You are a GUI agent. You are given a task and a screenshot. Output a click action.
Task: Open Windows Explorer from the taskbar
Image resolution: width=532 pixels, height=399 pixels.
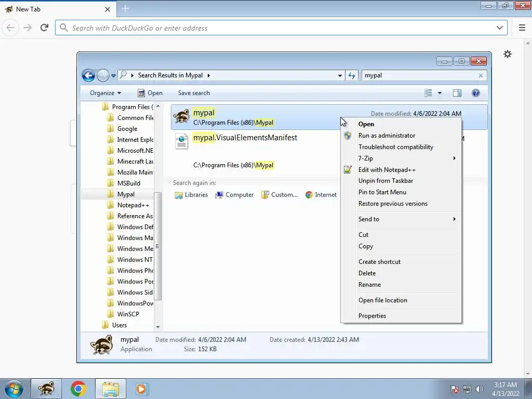coord(111,389)
